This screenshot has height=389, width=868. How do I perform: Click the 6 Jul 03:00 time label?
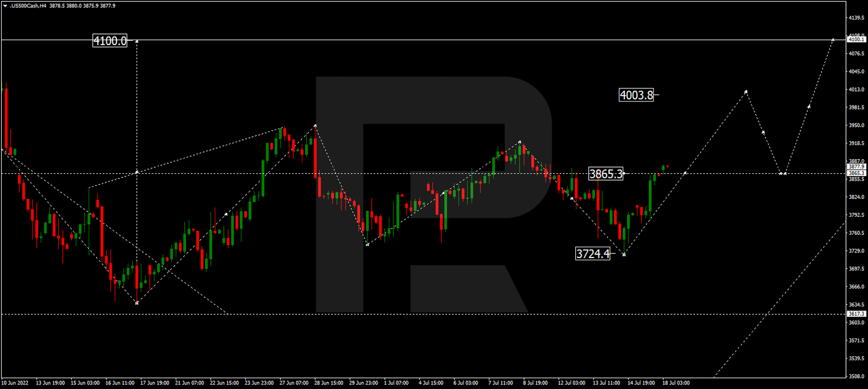pyautogui.click(x=467, y=383)
